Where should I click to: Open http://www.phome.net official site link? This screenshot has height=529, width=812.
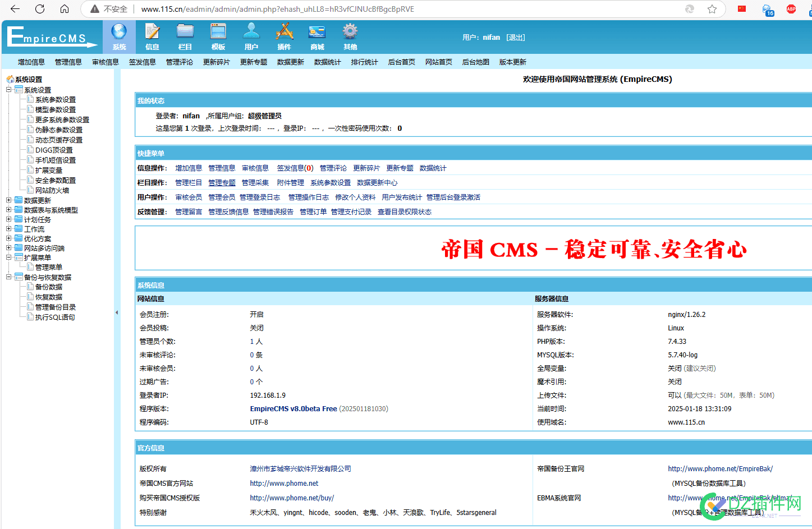point(284,484)
